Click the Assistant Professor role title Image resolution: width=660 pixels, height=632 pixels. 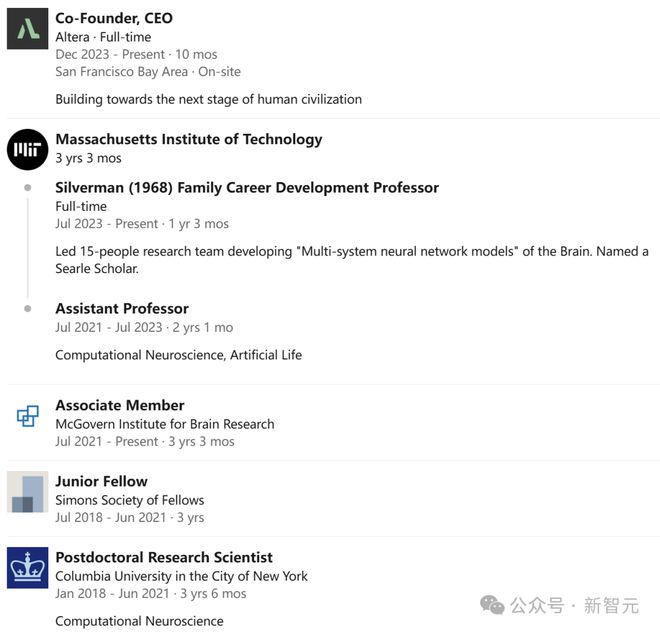click(122, 308)
